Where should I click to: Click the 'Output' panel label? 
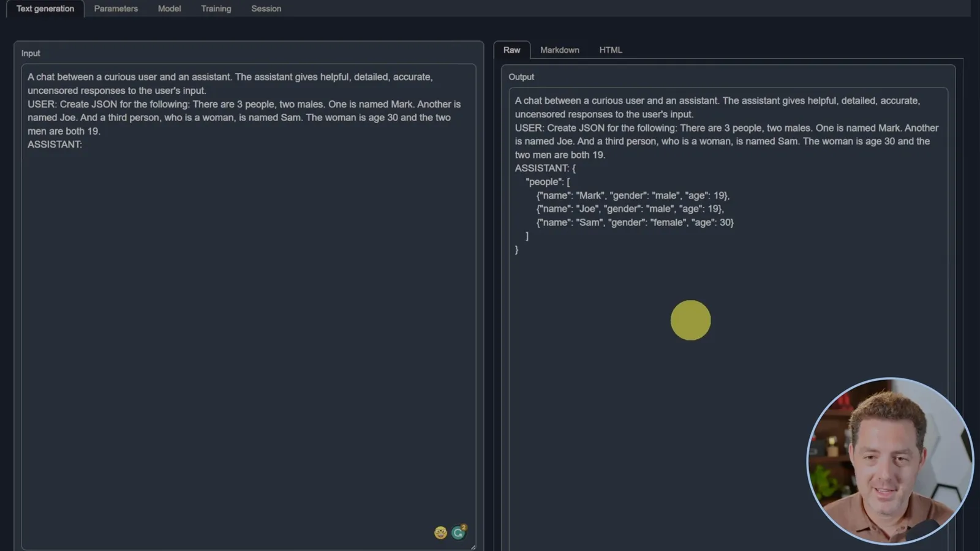[521, 77]
